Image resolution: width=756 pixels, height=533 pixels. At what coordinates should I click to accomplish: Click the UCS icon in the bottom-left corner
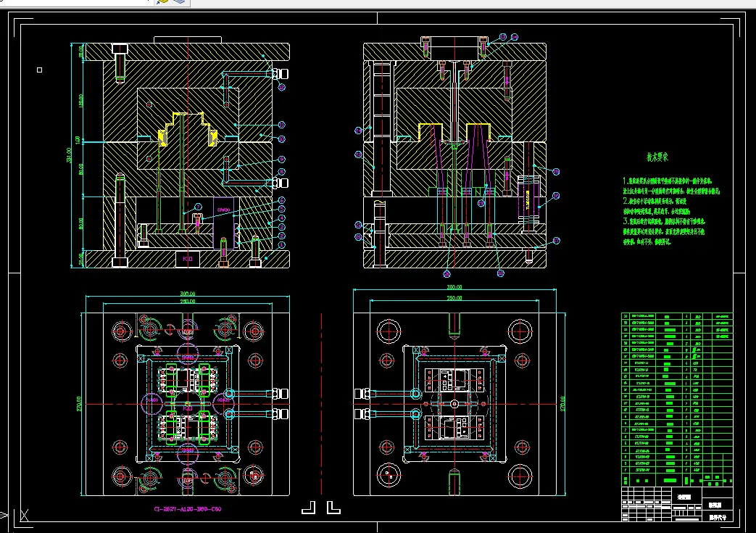pos(24,515)
